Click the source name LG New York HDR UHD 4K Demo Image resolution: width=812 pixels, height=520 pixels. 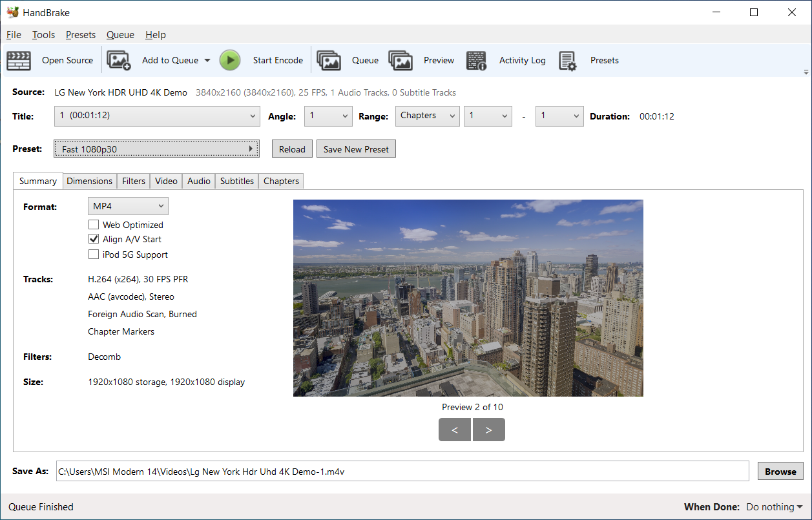[x=121, y=92]
